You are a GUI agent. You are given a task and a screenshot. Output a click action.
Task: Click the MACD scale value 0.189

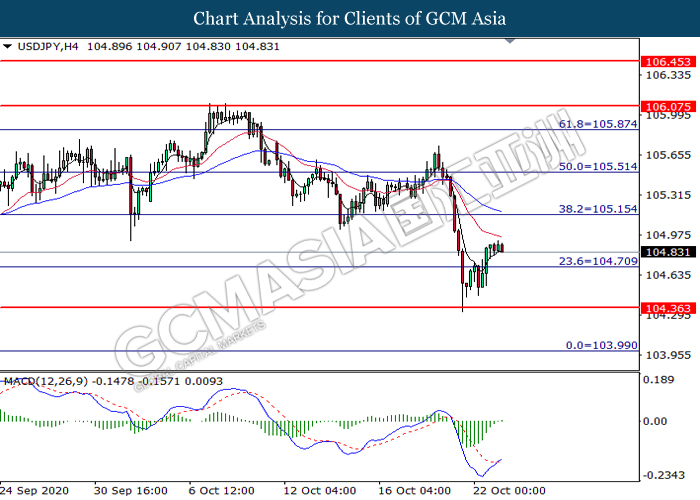click(658, 380)
